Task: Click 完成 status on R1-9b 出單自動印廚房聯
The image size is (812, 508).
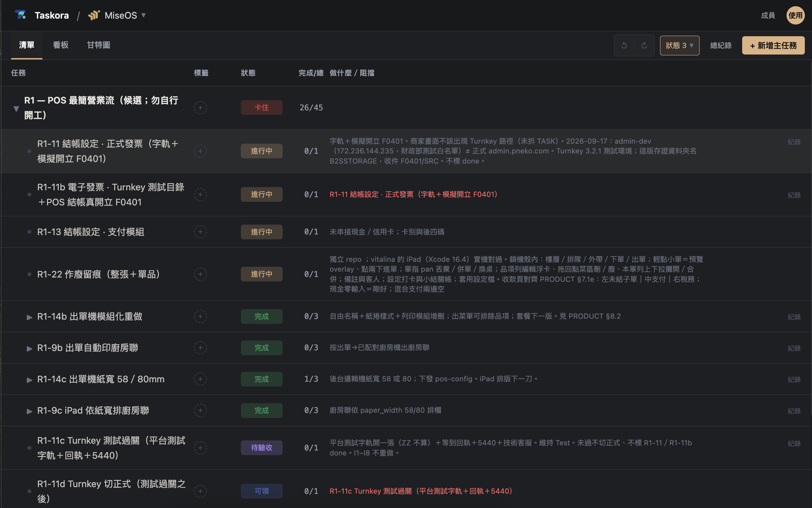Action: [261, 347]
